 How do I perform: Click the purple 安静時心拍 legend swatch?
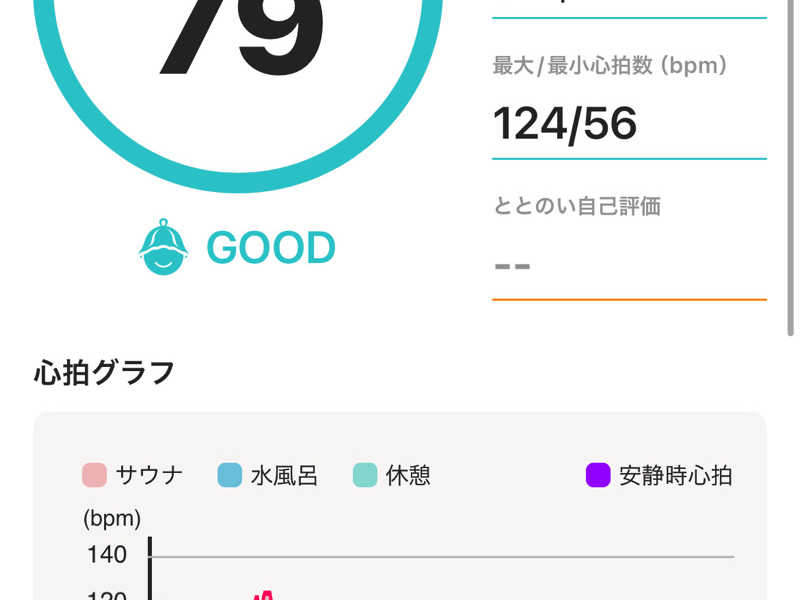point(598,475)
